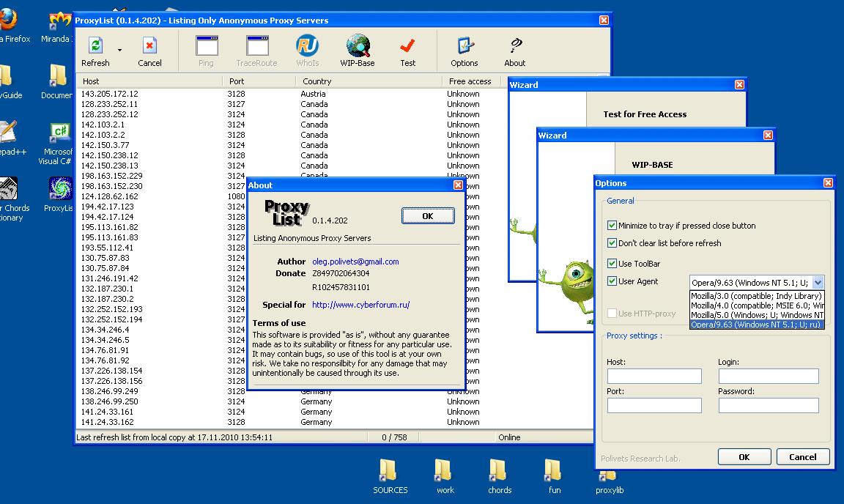Click the Cancel toolbar icon
Screen dimensions: 844x504
tap(149, 45)
